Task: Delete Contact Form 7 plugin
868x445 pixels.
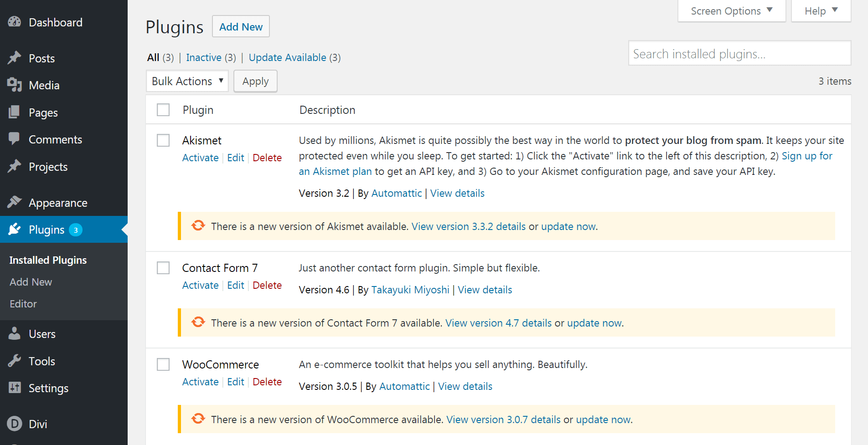Action: click(x=267, y=285)
